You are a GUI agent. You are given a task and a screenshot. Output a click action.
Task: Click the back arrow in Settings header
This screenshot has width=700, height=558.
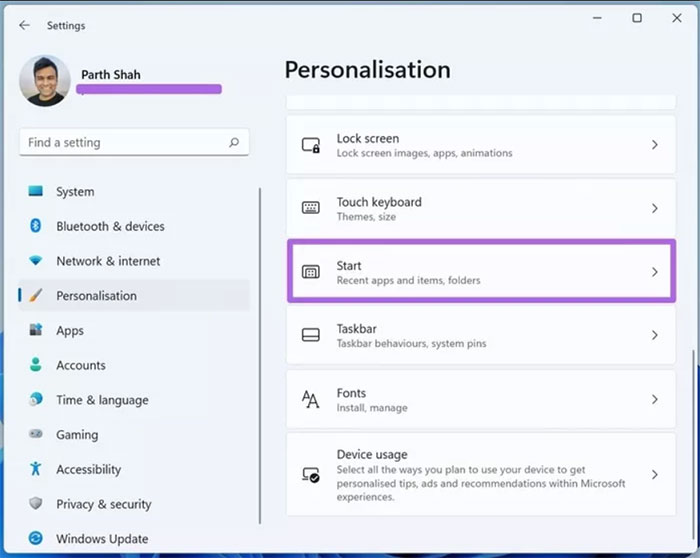pyautogui.click(x=25, y=25)
